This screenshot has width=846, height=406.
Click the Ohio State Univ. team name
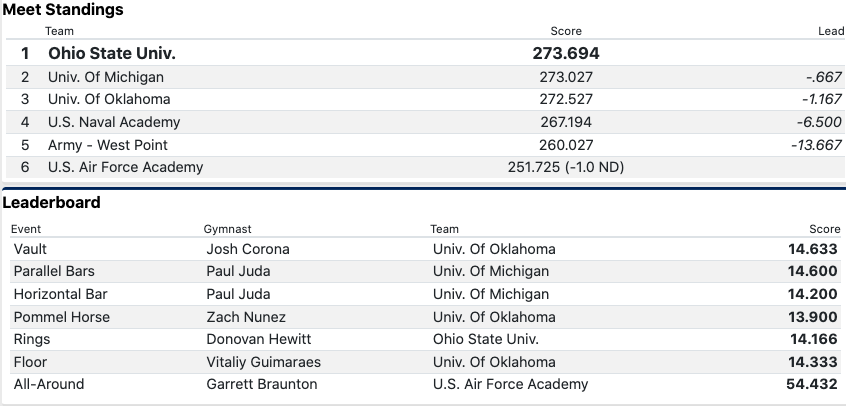(x=118, y=53)
